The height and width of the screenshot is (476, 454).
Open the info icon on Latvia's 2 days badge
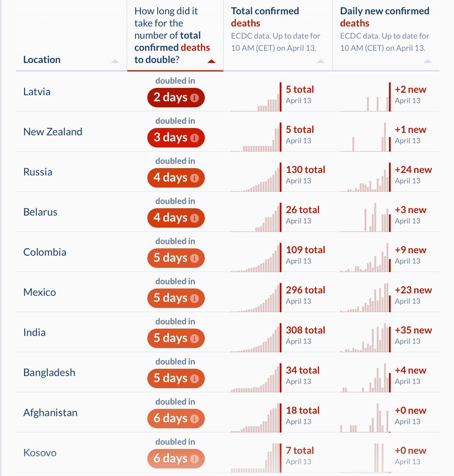[195, 98]
